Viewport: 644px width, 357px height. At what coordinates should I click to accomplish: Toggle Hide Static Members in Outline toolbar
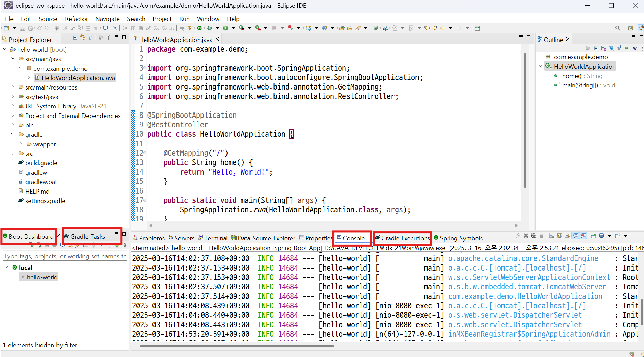[619, 48]
